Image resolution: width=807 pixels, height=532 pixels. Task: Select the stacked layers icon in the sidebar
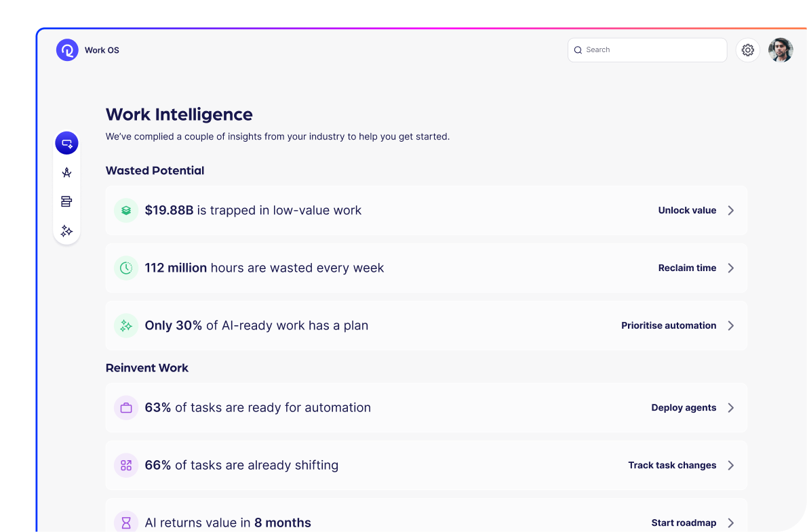coord(66,201)
